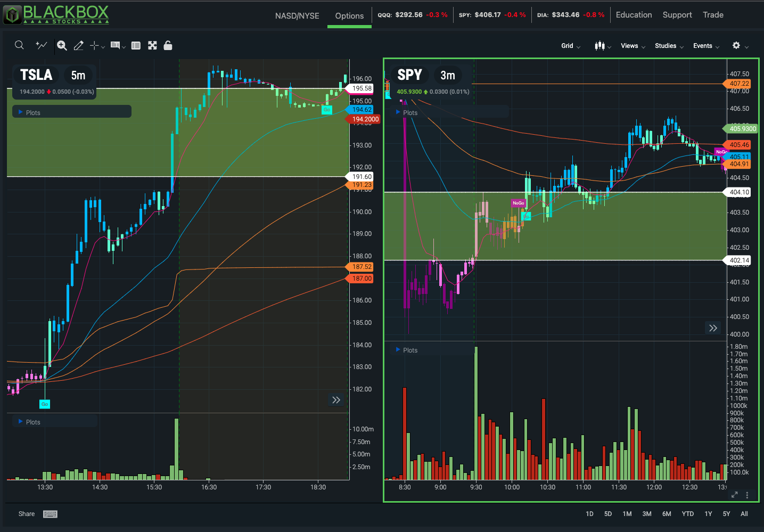Image resolution: width=764 pixels, height=532 pixels.
Task: Toggle the data table view icon
Action: (x=136, y=46)
